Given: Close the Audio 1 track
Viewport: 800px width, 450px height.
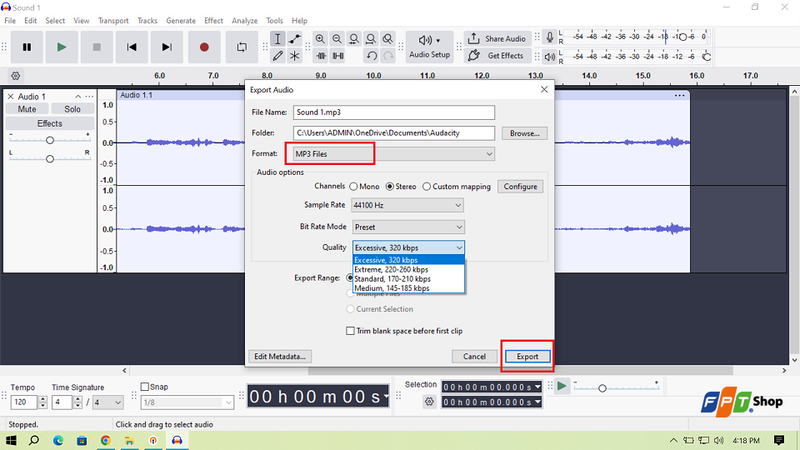Looking at the screenshot, I should click(x=10, y=96).
